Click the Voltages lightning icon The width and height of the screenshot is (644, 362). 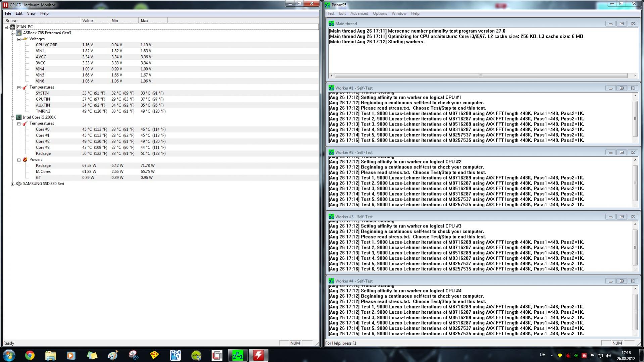(25, 39)
